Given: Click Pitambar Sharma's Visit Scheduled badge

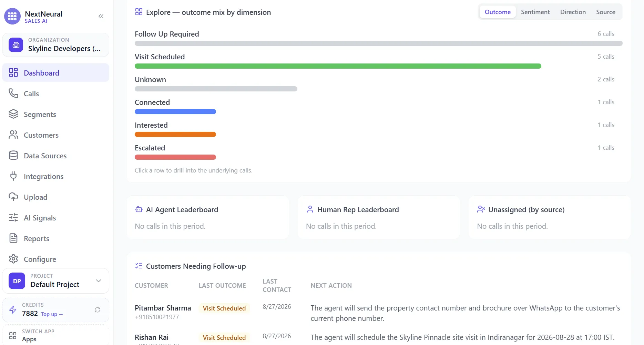Looking at the screenshot, I should (x=224, y=308).
